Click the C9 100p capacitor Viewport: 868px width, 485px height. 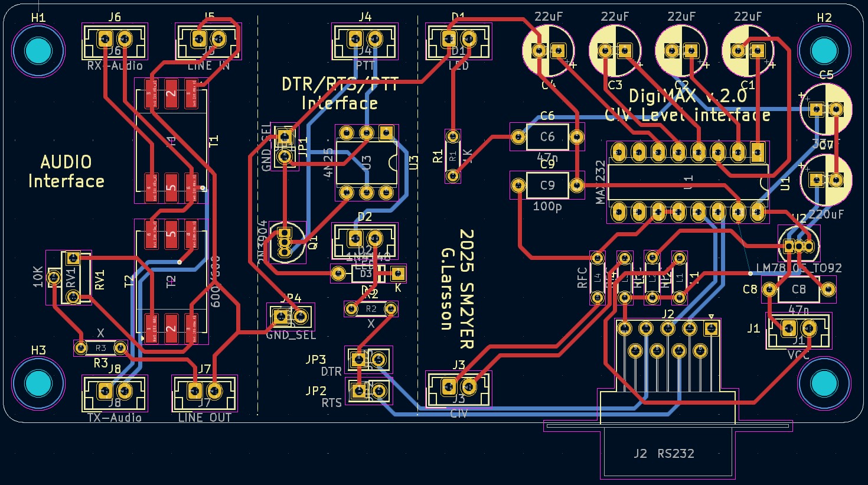(x=547, y=185)
